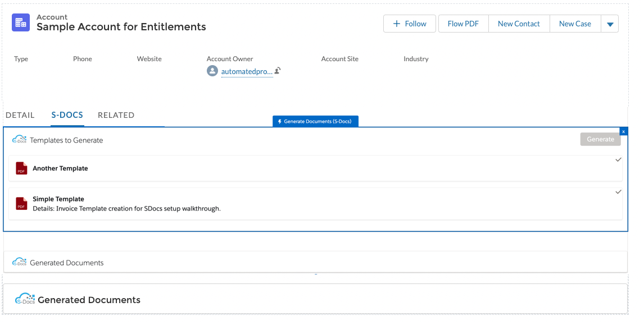The height and width of the screenshot is (325, 644).
Task: Click the S-Docs logo beside Templates to Generate
Action: 19,140
